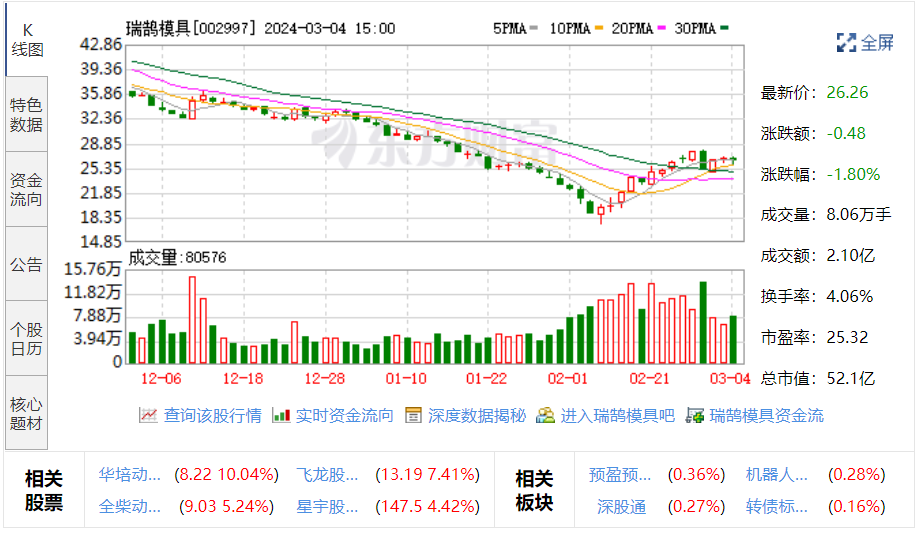The width and height of the screenshot is (922, 540).
Task: Click the 10PMA orange legend swatch
Action: click(x=599, y=28)
